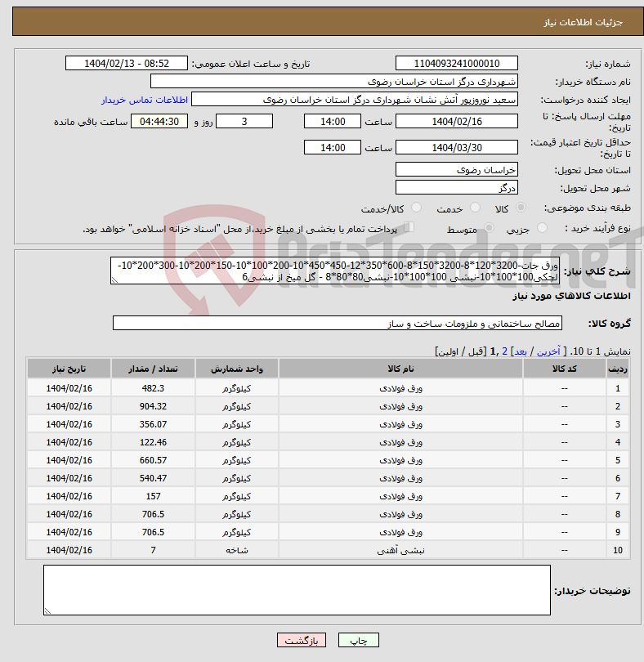644x662 pixels.
Task: Click the تعداد / مقدار column header
Action: pyautogui.click(x=153, y=369)
